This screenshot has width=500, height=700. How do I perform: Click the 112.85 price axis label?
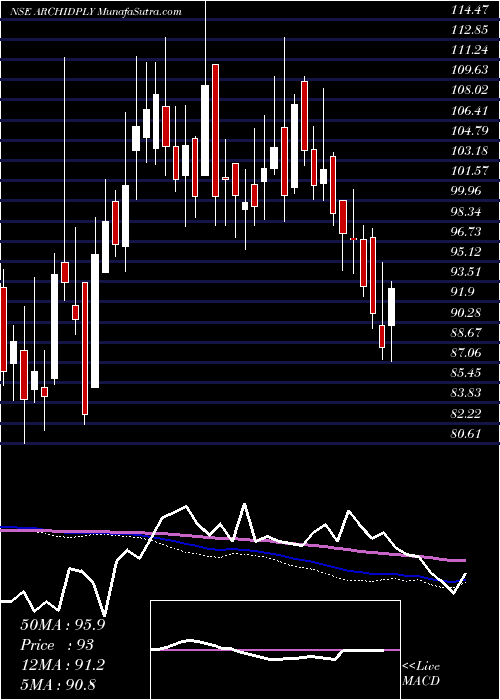point(468,30)
